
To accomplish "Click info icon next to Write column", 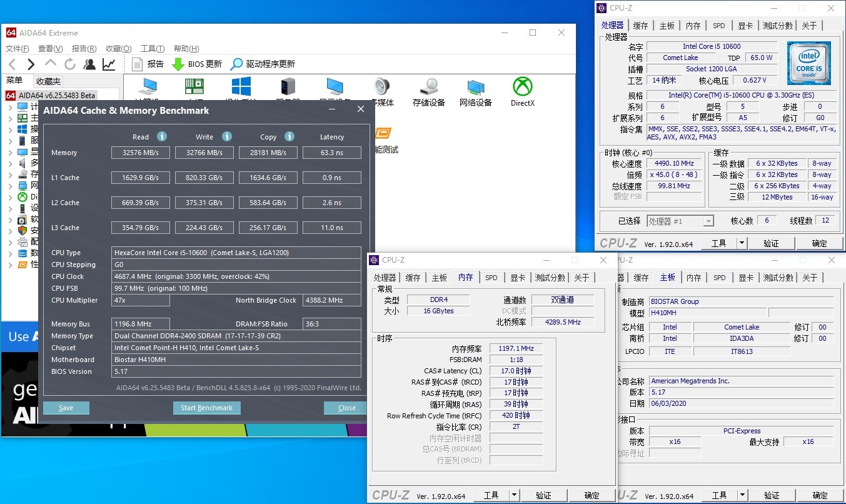I will coord(227,136).
